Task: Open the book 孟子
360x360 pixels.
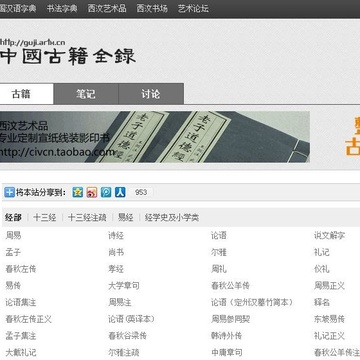Action: coord(13,252)
